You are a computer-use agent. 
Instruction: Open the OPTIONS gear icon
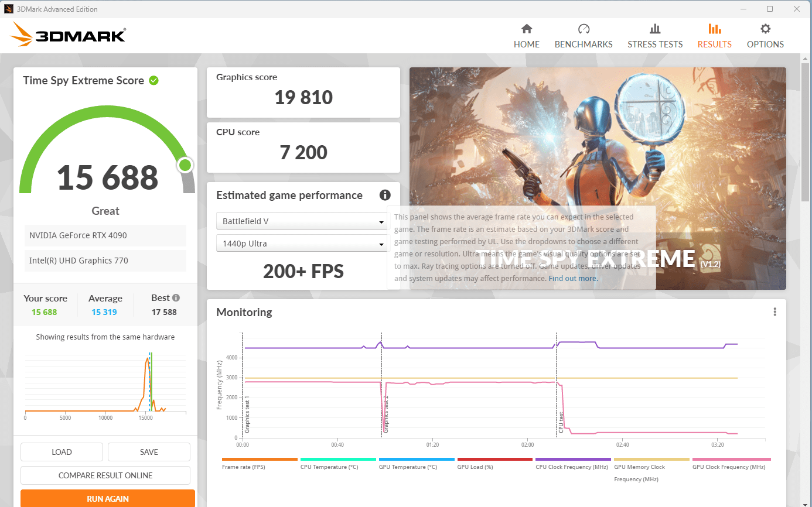pos(765,29)
